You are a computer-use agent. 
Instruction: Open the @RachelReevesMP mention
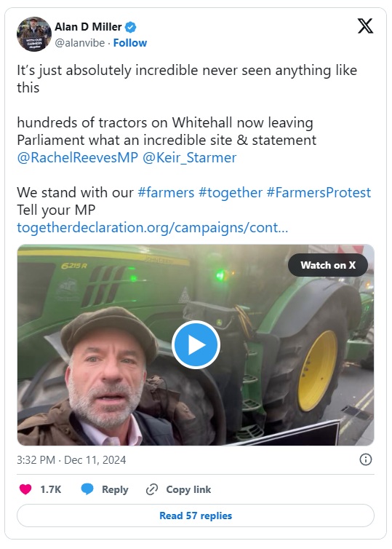[78, 157]
